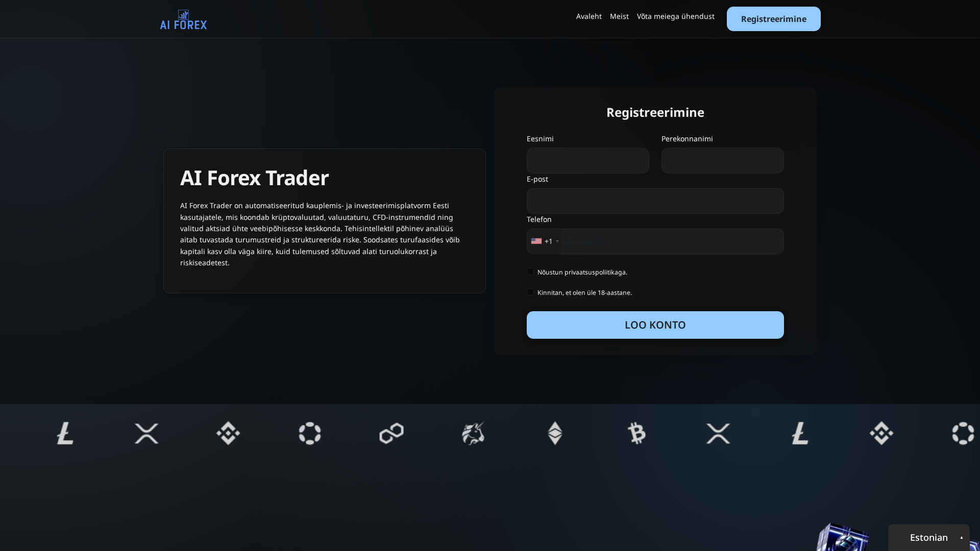Image resolution: width=980 pixels, height=551 pixels.
Task: Click the Registreerimine button in the header
Action: coord(773,19)
